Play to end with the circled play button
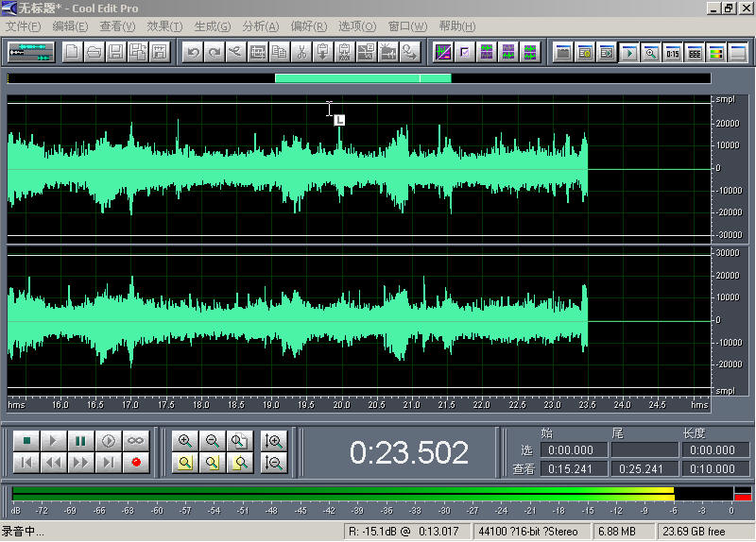The width and height of the screenshot is (756, 542). click(109, 441)
